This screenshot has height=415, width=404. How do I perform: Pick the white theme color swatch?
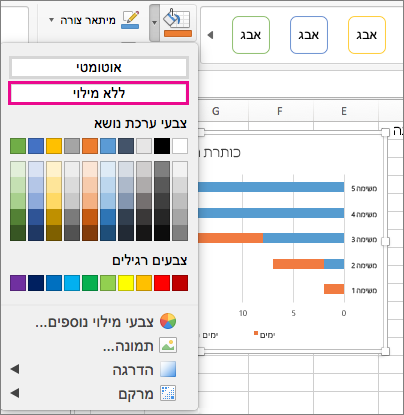point(180,146)
